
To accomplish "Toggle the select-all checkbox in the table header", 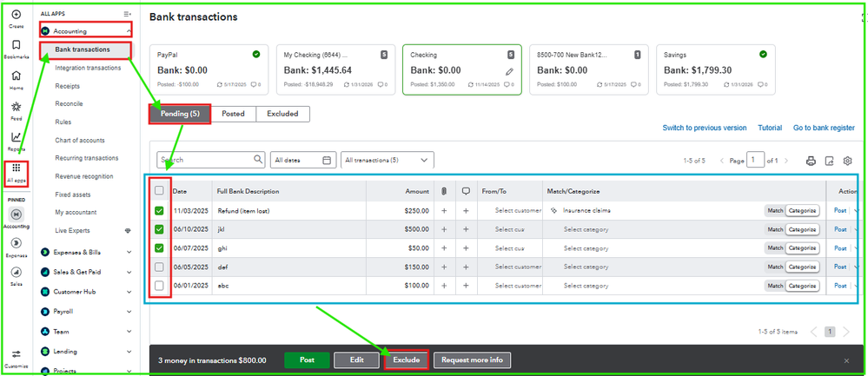I will point(159,191).
